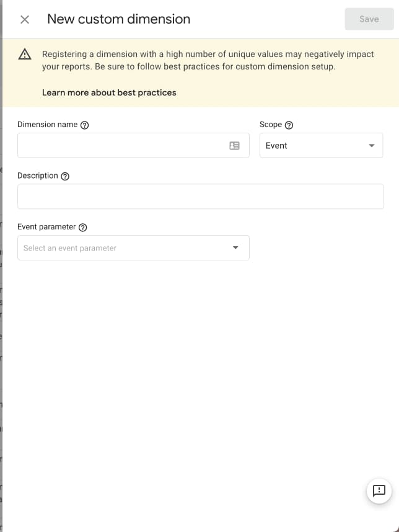The image size is (399, 532).
Task: Select the 'Event' value in Scope field
Action: click(x=277, y=146)
